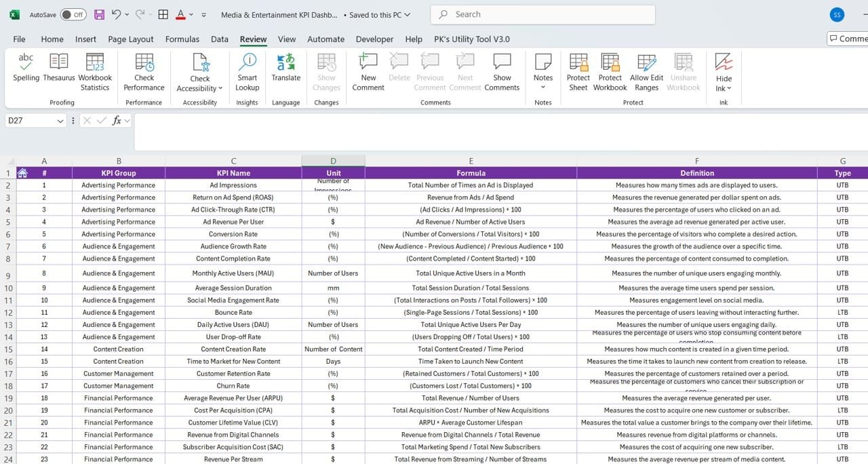Open the Translate tool
Screen dimensions: 868x464
[x=286, y=69]
